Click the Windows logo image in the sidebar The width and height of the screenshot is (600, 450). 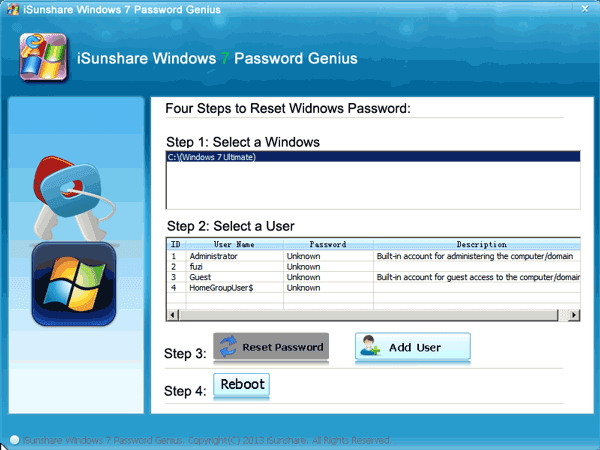click(x=73, y=284)
